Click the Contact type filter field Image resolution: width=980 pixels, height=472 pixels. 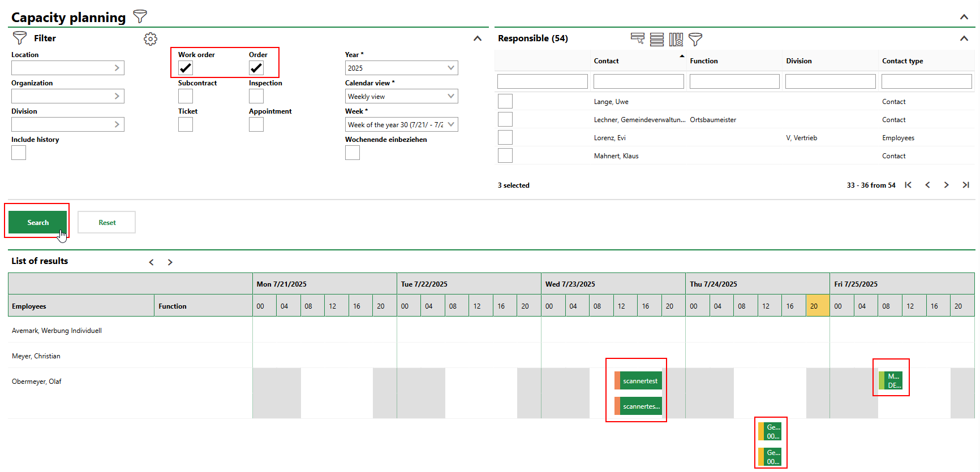pos(927,81)
